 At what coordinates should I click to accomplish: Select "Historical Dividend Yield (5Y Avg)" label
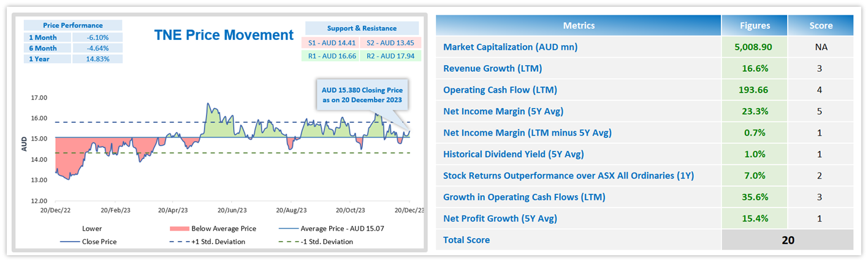click(x=513, y=155)
